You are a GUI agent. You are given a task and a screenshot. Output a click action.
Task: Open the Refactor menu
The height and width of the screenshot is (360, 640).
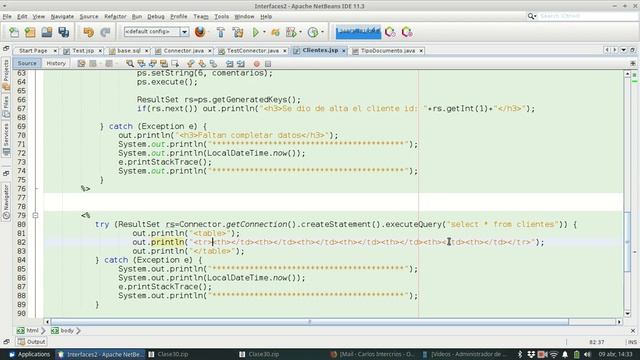click(115, 16)
